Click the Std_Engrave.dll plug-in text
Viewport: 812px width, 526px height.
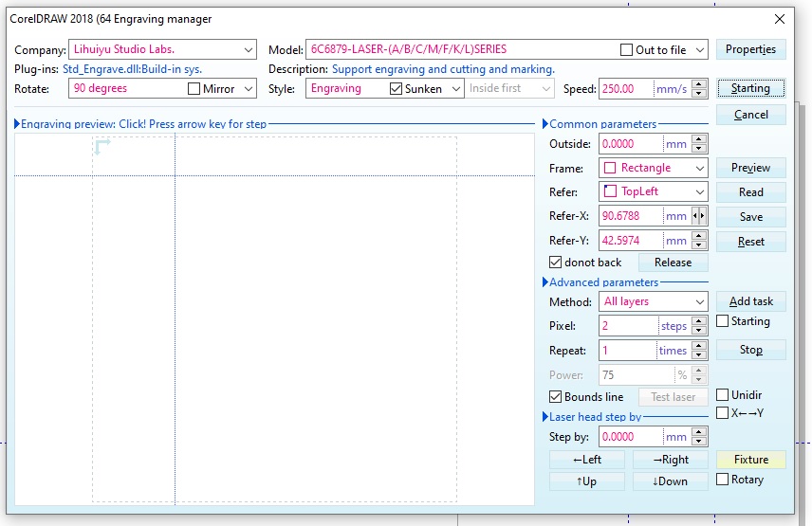click(x=132, y=69)
